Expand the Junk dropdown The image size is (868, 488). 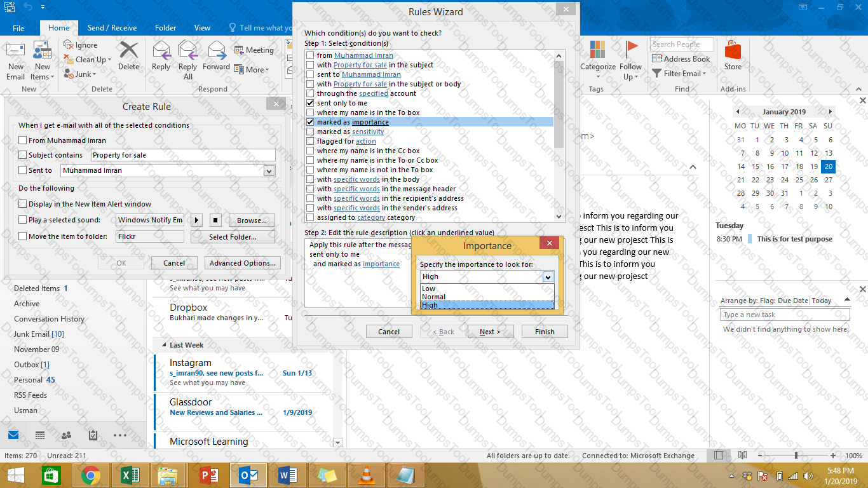(94, 74)
